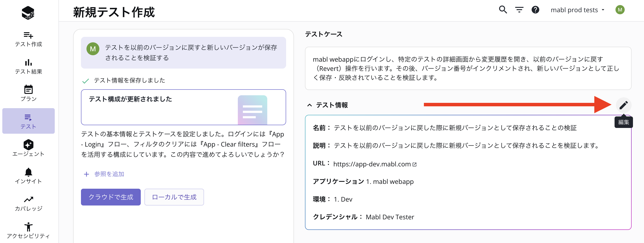Click the ローカルで生成 button
Screen dimensions: 644x243
[174, 197]
